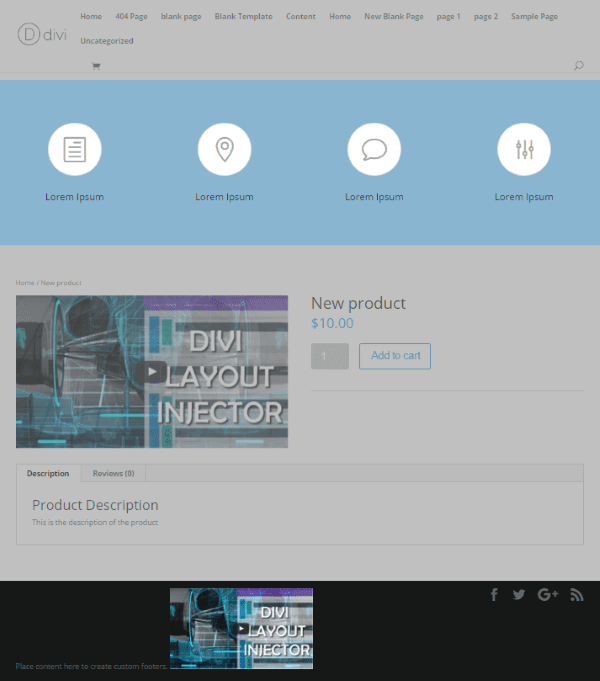The width and height of the screenshot is (600, 681).
Task: Click the New product title
Action: click(x=358, y=303)
